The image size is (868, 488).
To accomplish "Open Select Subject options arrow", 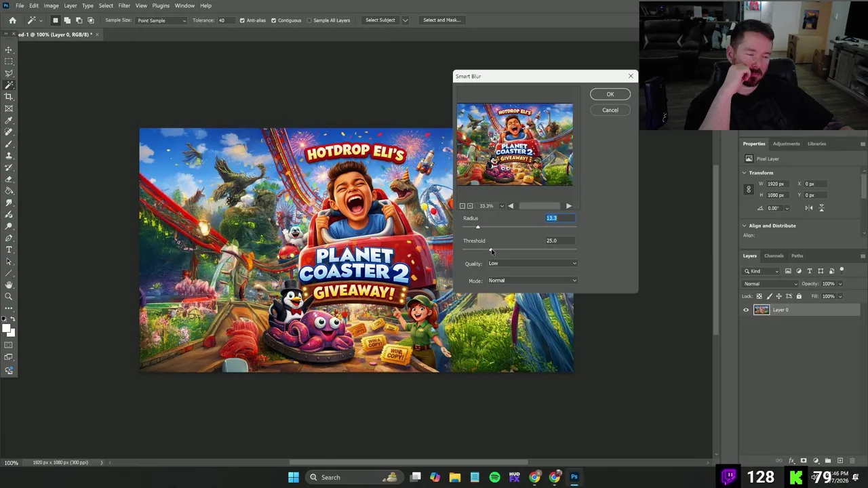I will tap(406, 20).
